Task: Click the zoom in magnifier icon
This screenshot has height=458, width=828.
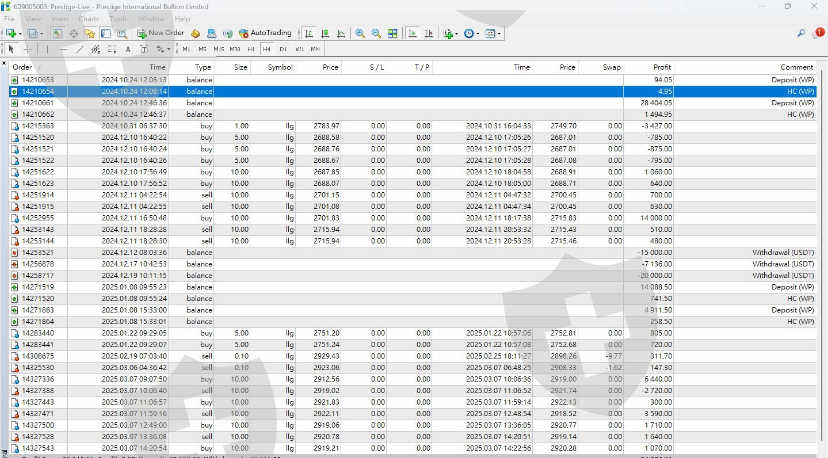Action: (x=360, y=33)
